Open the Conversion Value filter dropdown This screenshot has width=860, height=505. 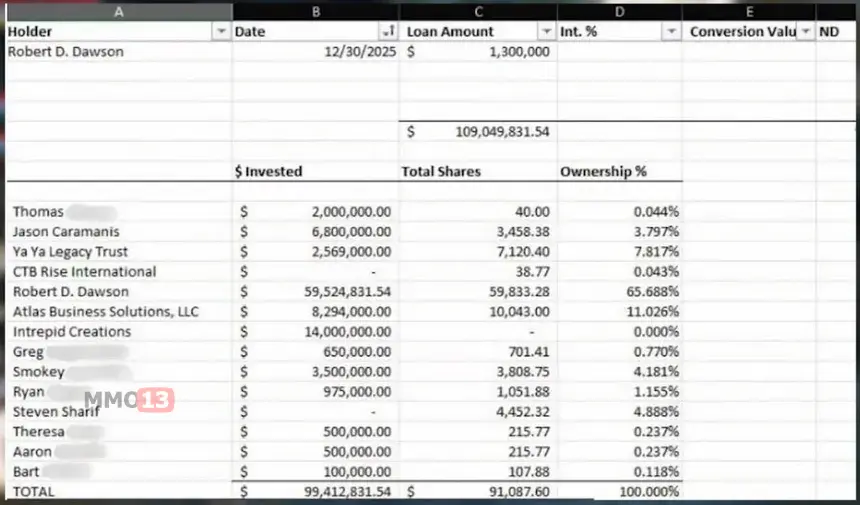pos(805,32)
